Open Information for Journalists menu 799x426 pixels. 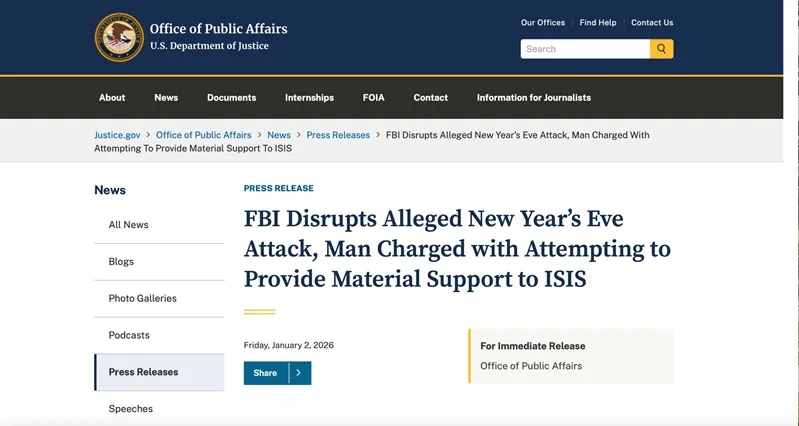pyautogui.click(x=533, y=98)
